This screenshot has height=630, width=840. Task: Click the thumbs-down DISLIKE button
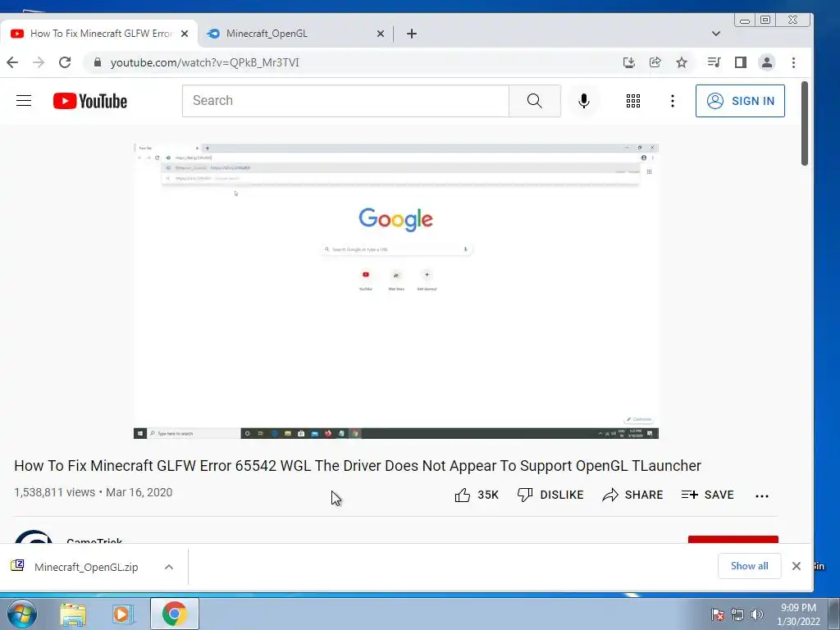pos(550,495)
